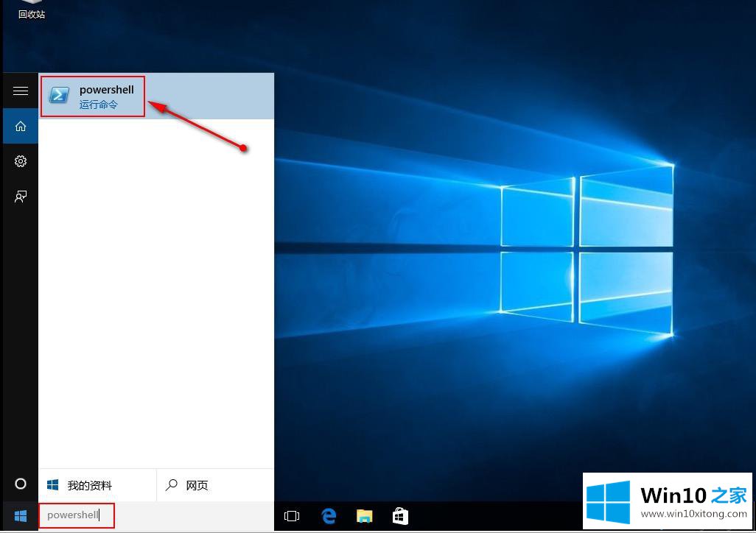The height and width of the screenshot is (533, 756).
Task: Select the 回收站 desktop icon
Action: tap(32, 10)
